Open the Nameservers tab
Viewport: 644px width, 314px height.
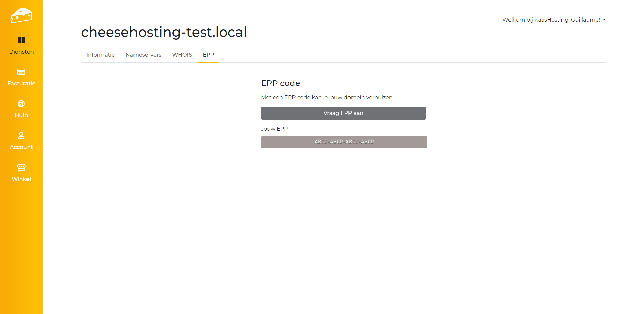pos(143,55)
